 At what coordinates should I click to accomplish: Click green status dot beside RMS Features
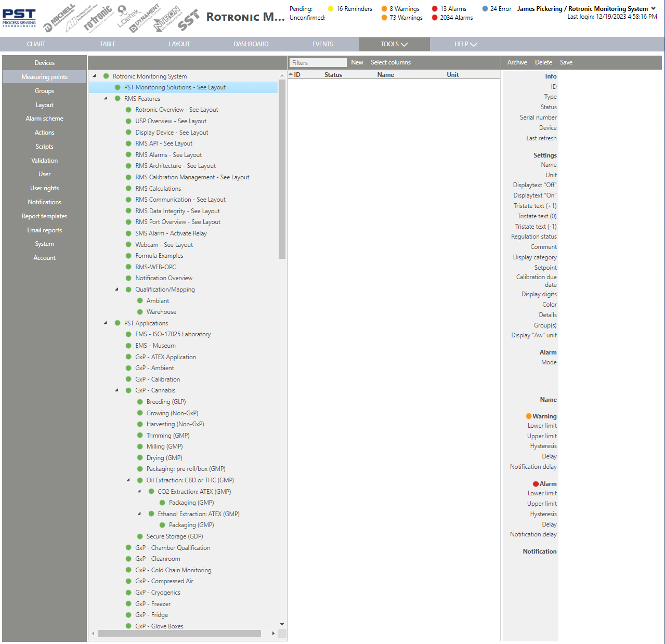coord(118,98)
